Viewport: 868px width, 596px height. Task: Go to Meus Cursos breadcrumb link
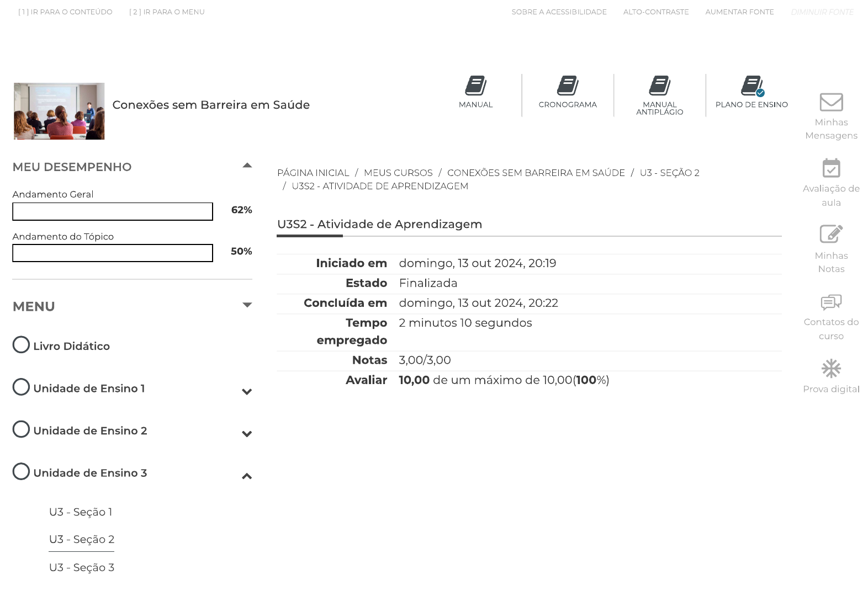pyautogui.click(x=398, y=173)
